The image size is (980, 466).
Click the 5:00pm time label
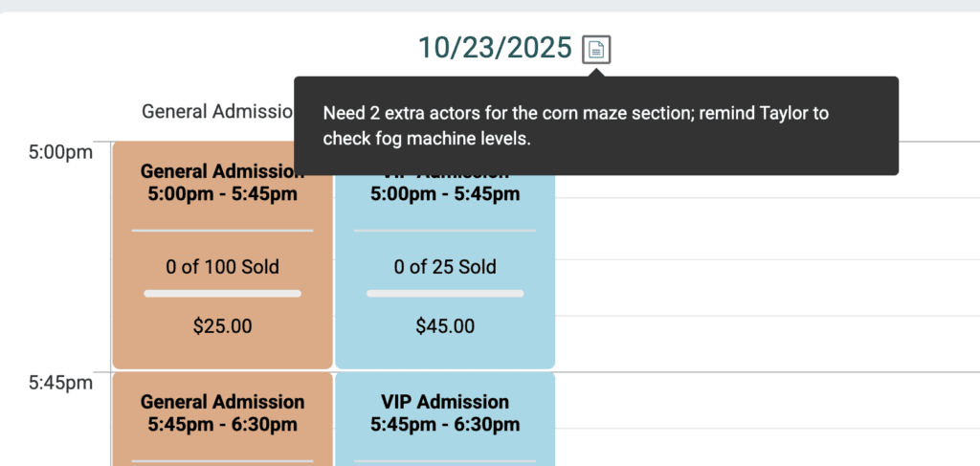click(x=60, y=152)
